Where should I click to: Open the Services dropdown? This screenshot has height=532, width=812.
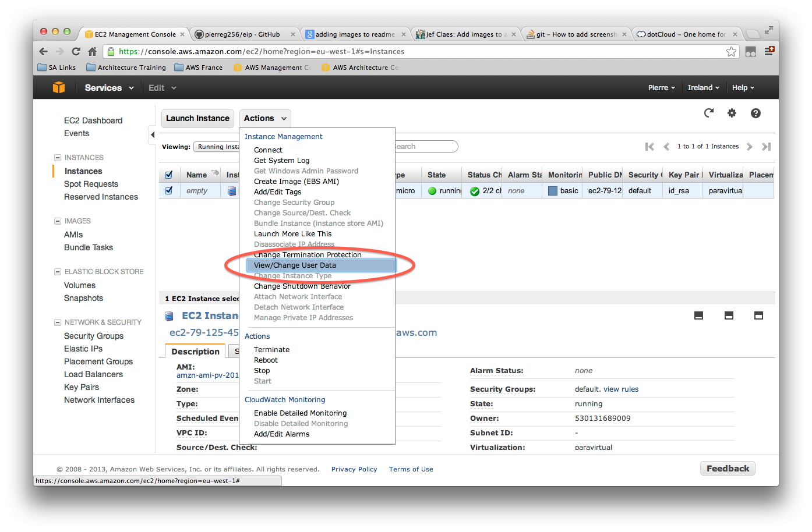point(109,88)
